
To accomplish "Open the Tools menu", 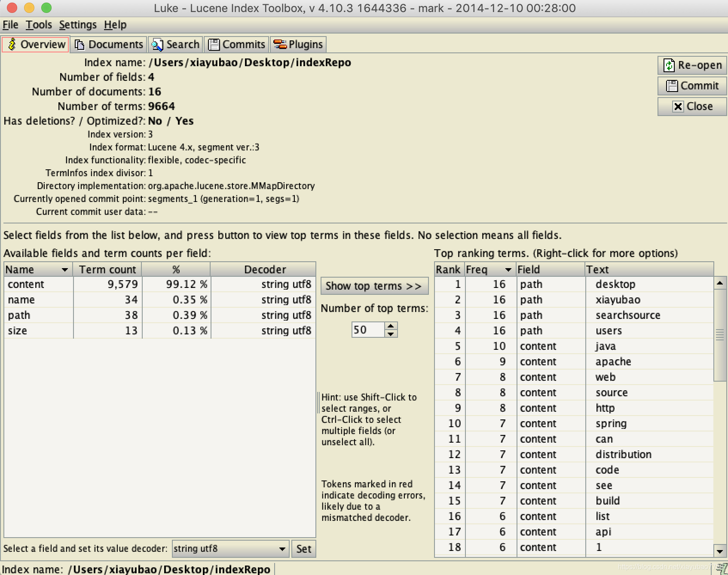I will point(39,25).
